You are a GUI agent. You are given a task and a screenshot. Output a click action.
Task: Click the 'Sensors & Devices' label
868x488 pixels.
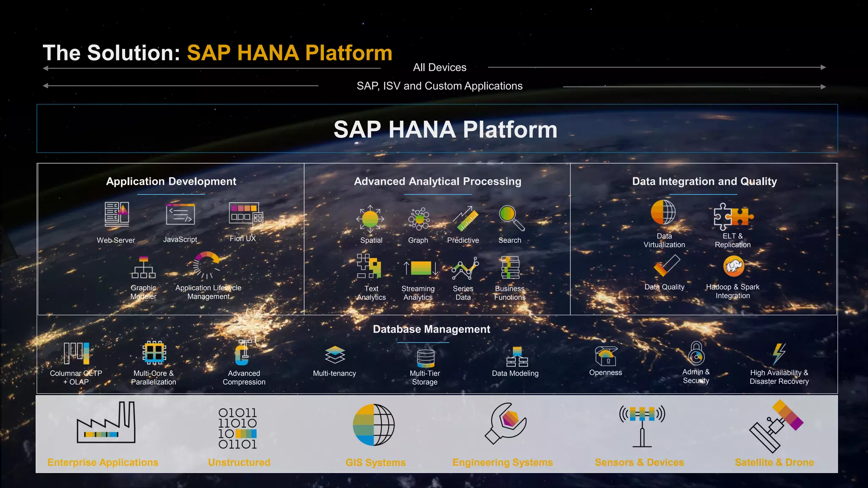(x=639, y=462)
